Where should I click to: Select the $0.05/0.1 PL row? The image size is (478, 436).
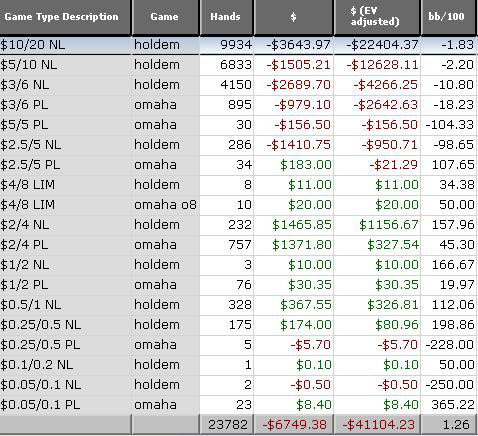tap(238, 405)
